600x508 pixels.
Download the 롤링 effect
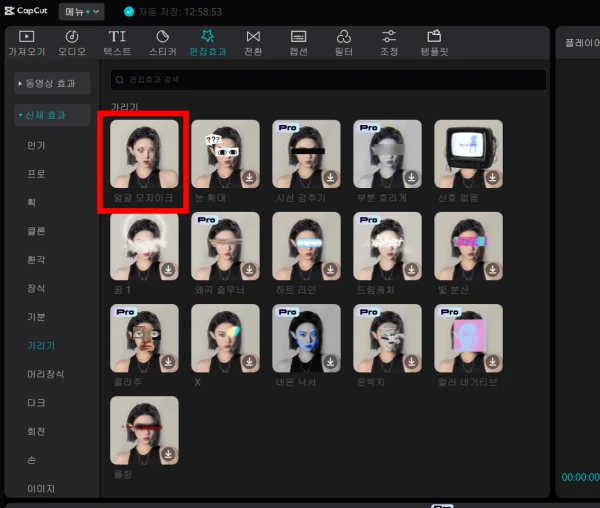point(168,454)
